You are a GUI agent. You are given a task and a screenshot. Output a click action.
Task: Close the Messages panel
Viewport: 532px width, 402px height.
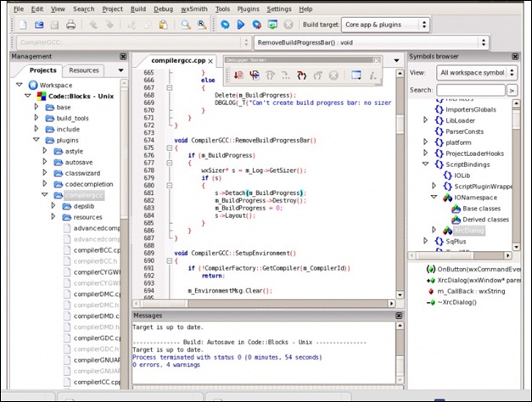399,315
